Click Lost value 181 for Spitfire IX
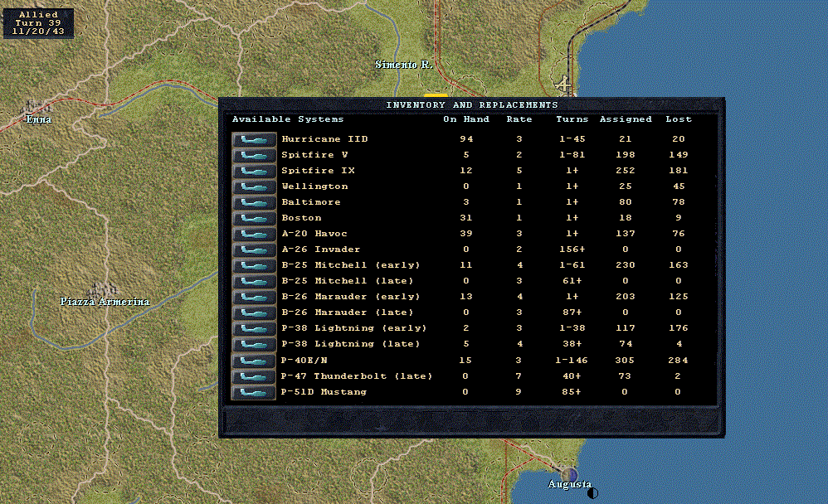828x504 pixels. pyautogui.click(x=679, y=171)
